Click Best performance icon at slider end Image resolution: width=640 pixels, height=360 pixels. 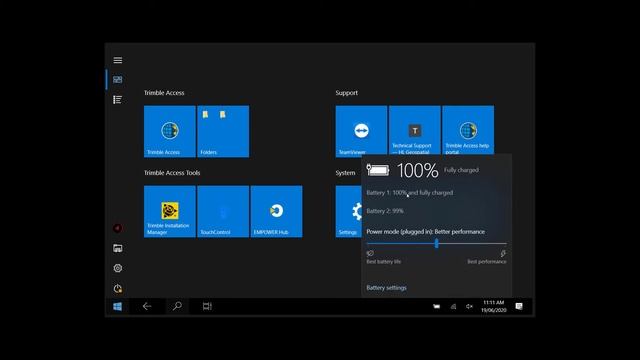pyautogui.click(x=503, y=253)
